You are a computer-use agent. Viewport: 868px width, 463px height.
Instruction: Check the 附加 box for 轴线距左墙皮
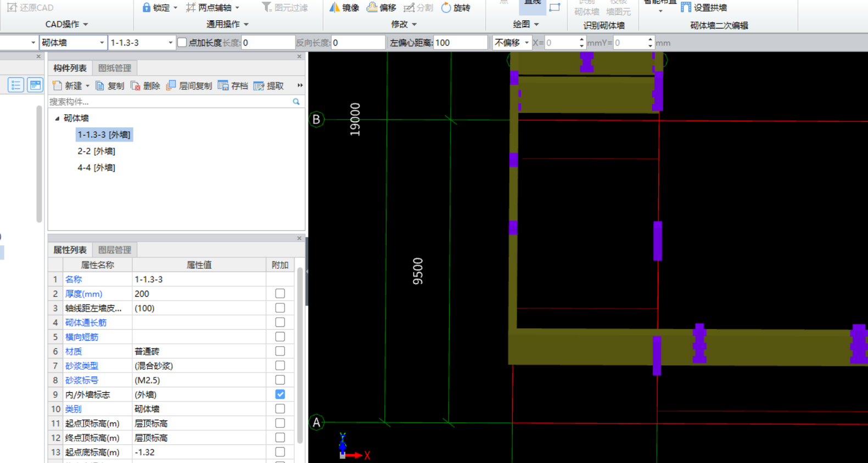280,308
